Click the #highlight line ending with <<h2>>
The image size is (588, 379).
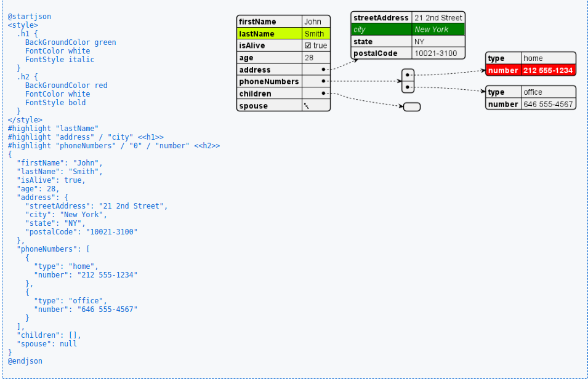click(x=114, y=146)
